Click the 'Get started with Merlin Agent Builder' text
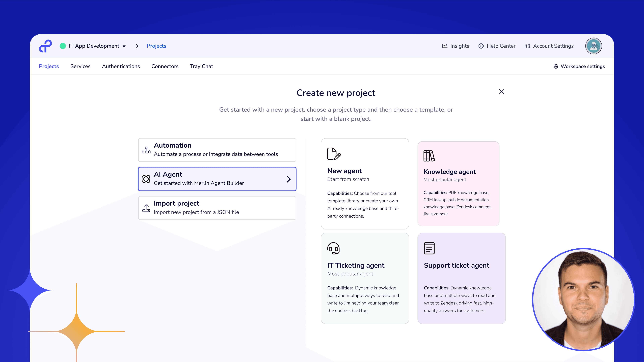The image size is (644, 362). [x=199, y=183]
